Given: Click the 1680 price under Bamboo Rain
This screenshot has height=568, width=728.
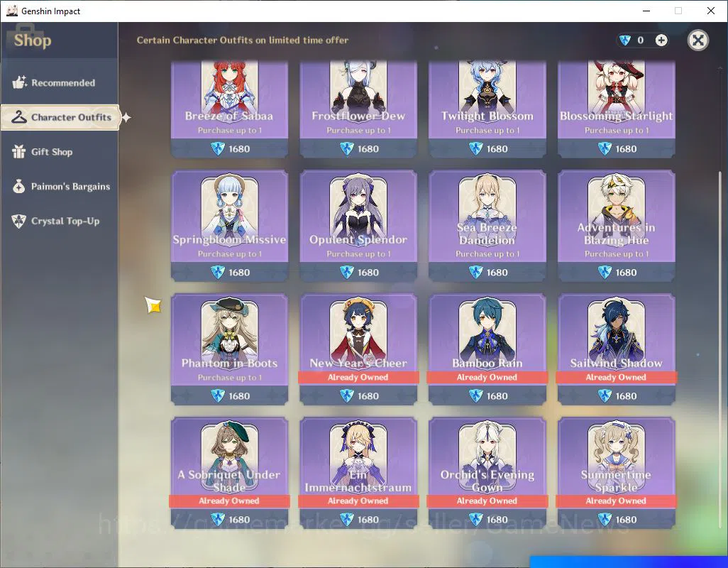Looking at the screenshot, I should [x=487, y=395].
